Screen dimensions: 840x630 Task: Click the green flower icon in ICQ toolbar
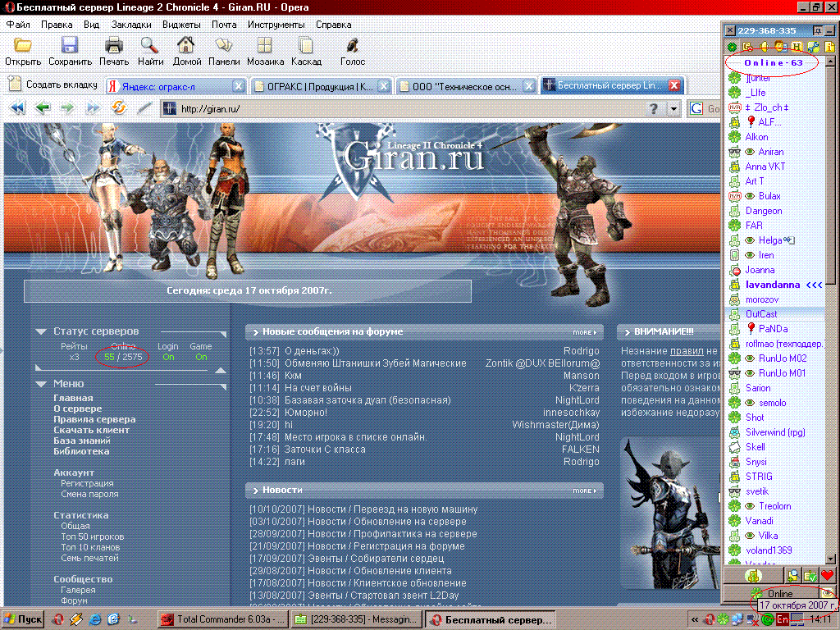(732, 47)
